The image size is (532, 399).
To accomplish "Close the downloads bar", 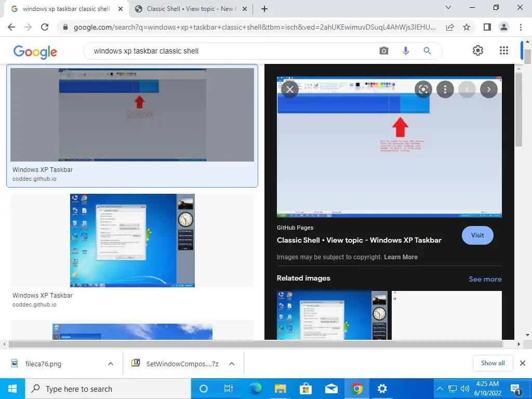I will 523,363.
